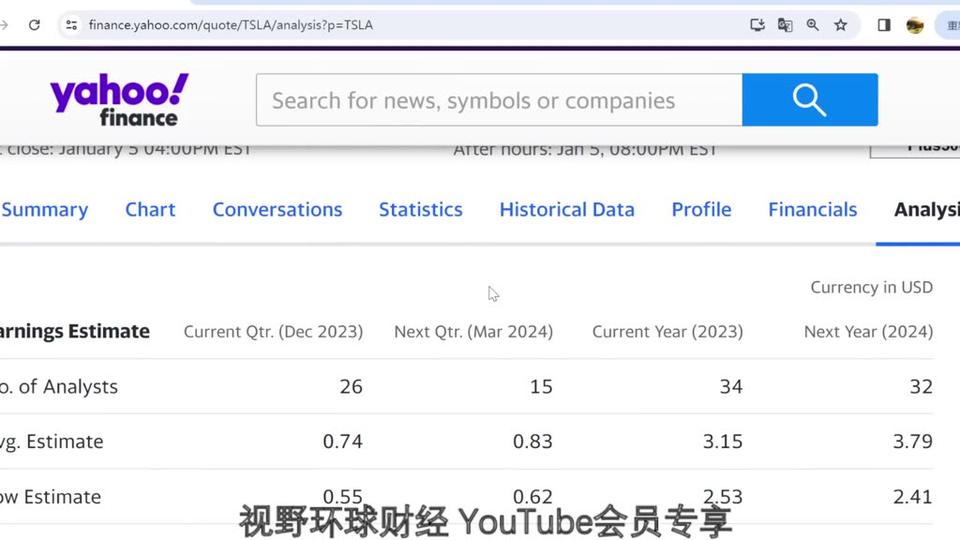Click analyst count 34 for current year
960x540 pixels.
point(731,387)
